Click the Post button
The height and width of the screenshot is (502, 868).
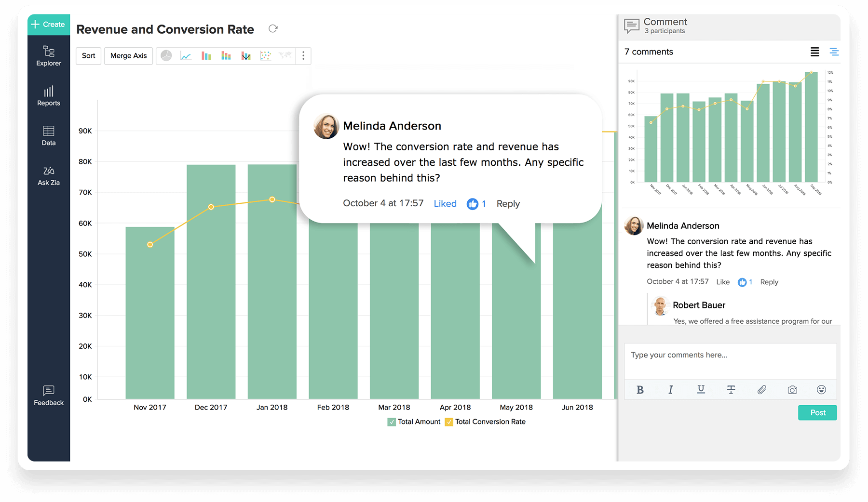pos(817,413)
